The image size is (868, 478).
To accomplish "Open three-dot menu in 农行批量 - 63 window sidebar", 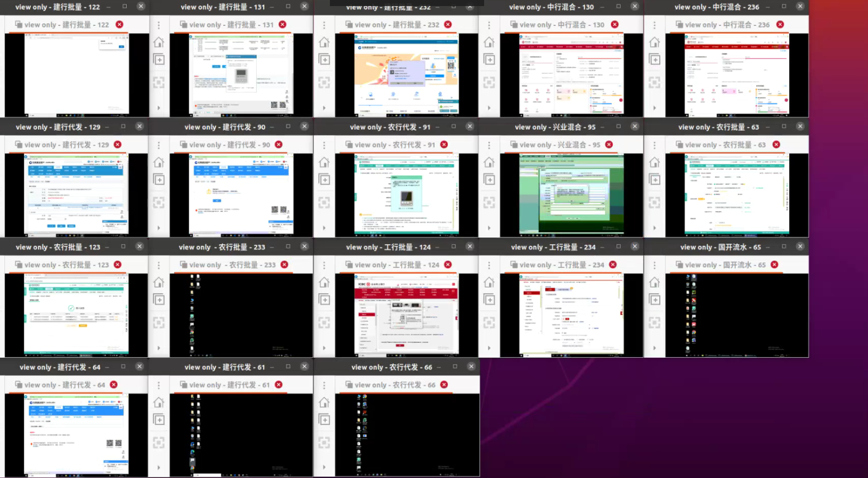I will [x=654, y=145].
